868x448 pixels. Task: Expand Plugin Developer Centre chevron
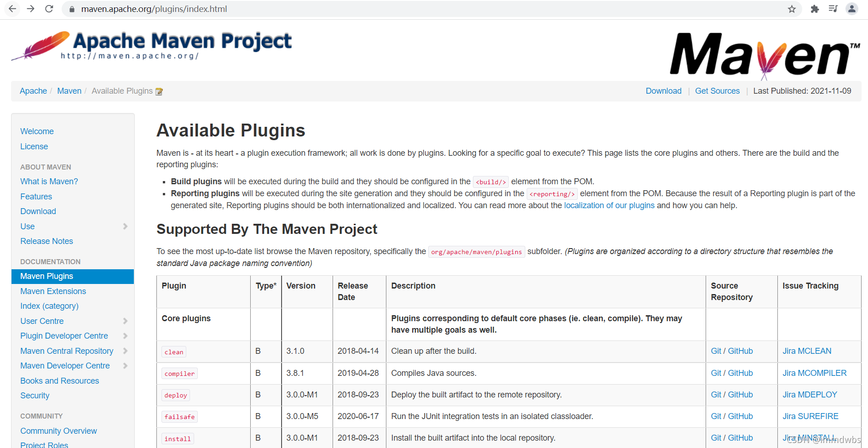coord(125,336)
